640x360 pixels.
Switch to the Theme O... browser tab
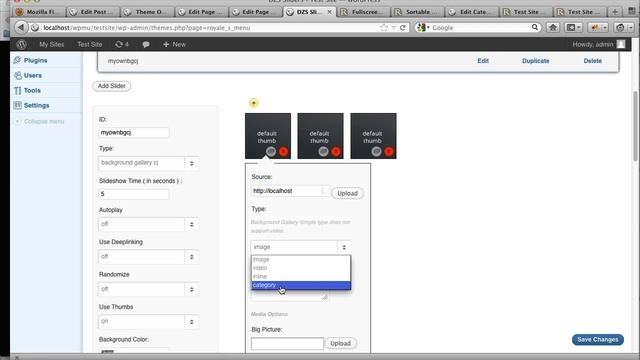coord(147,12)
